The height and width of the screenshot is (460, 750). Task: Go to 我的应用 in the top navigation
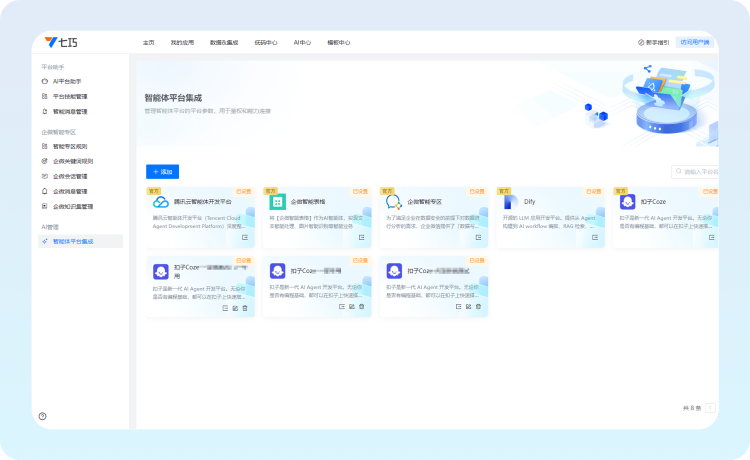pos(182,43)
